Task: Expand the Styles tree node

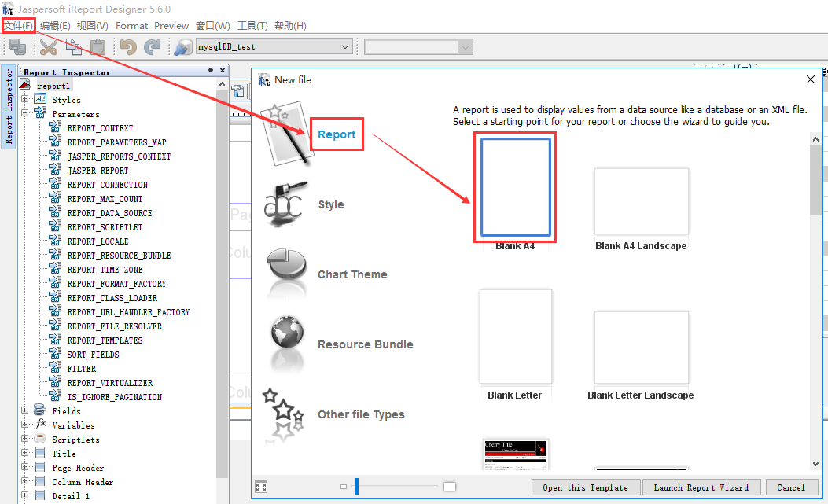Action: tap(25, 99)
